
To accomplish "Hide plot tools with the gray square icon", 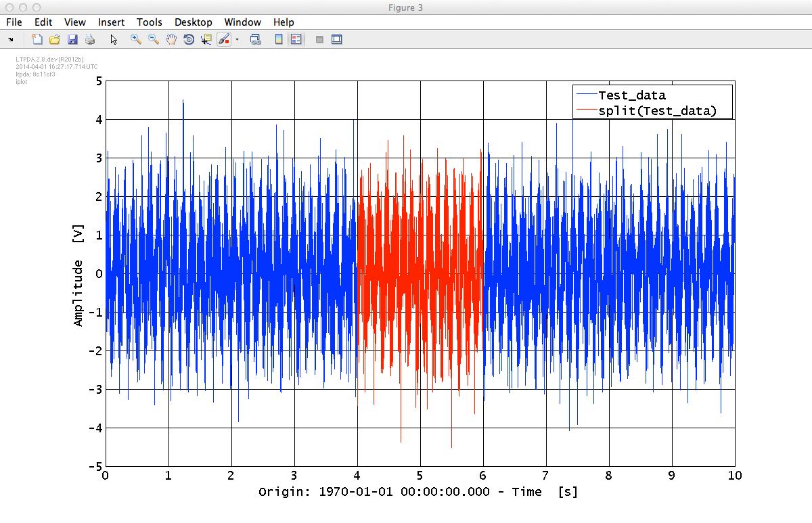I will 319,39.
